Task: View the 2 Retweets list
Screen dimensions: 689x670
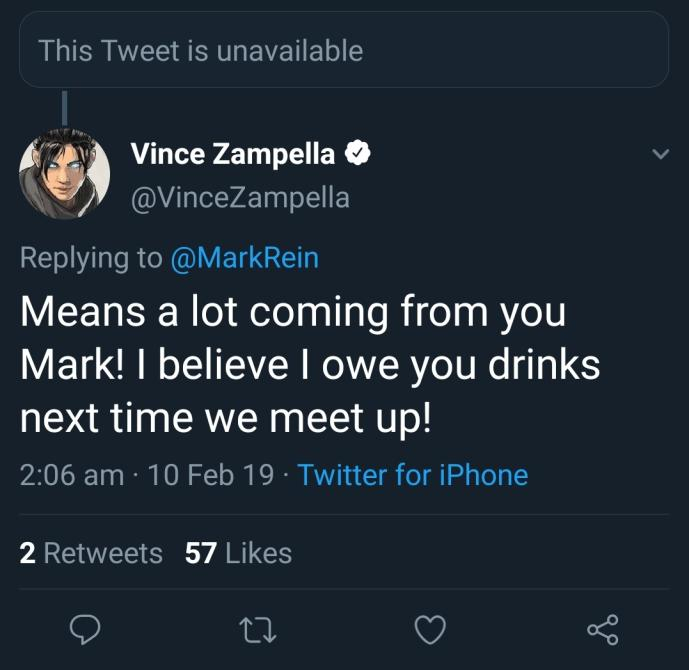Action: tap(91, 553)
